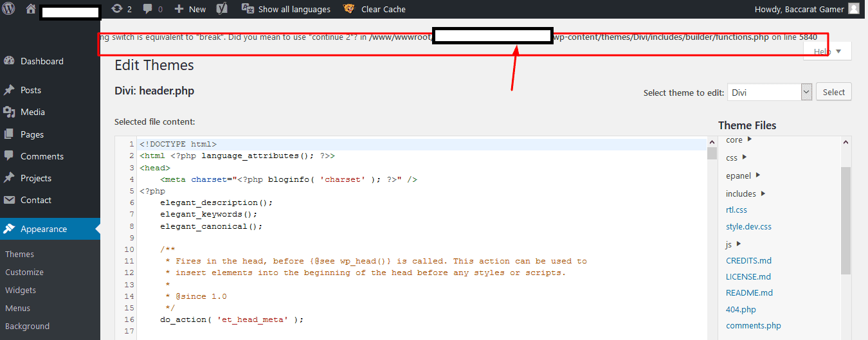The image size is (868, 340).
Task: Click the Projects pin icon
Action: coord(9,178)
